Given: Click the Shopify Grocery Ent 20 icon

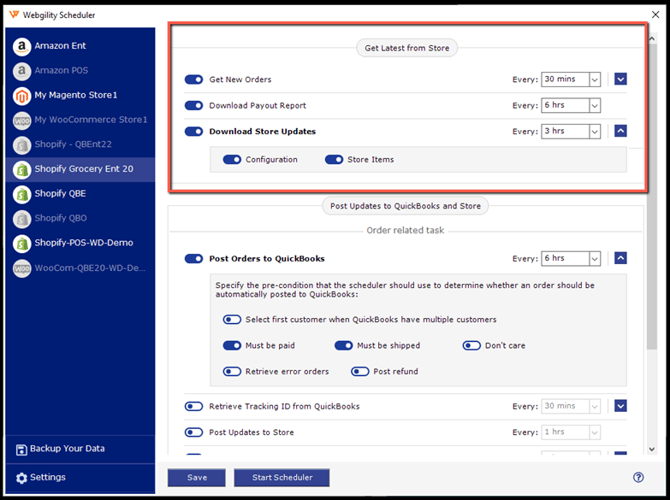Looking at the screenshot, I should 21,169.
